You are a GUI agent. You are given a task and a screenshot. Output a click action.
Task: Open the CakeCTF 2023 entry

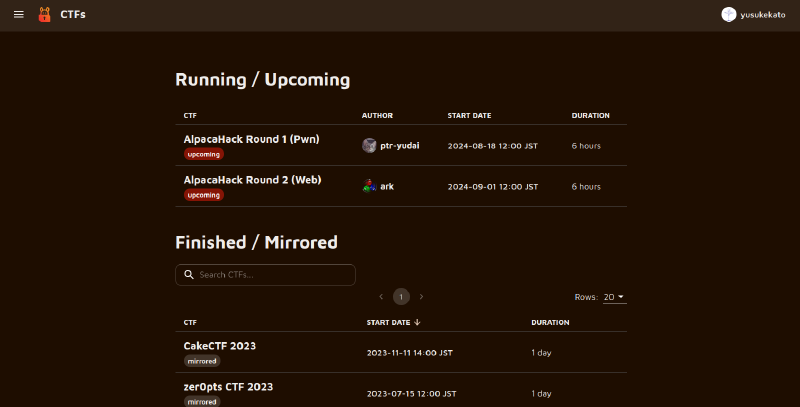click(x=219, y=346)
